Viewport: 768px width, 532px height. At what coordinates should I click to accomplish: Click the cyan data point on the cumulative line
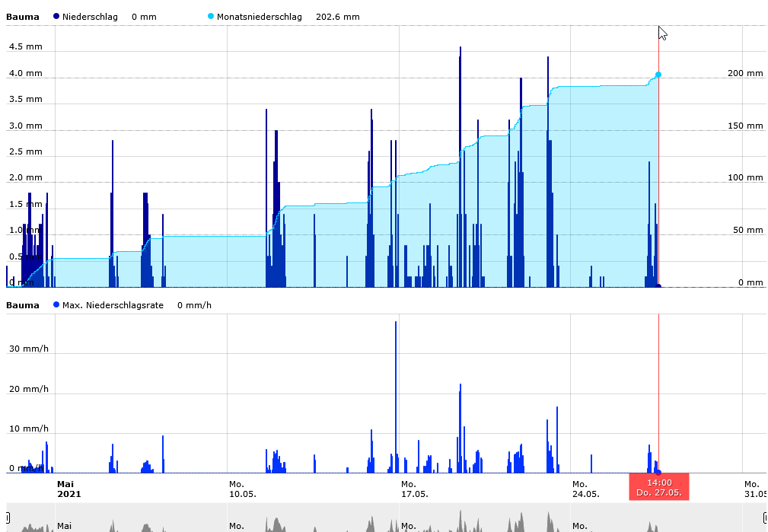click(658, 75)
